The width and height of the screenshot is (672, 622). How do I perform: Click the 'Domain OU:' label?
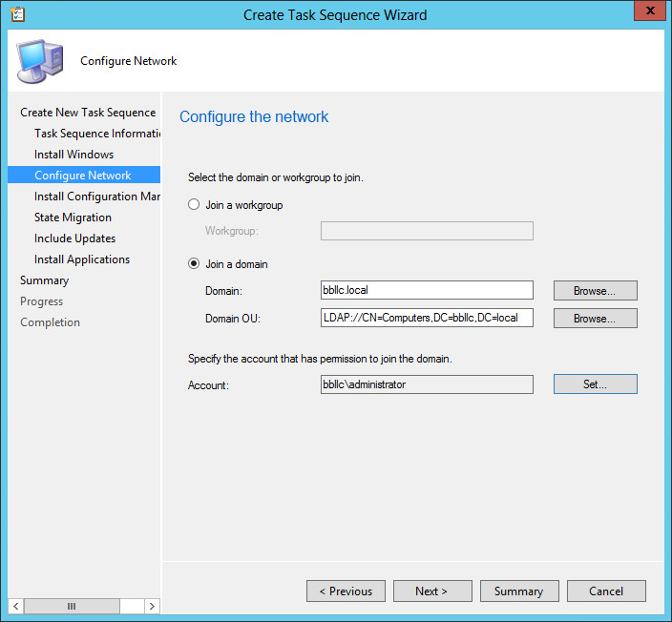pyautogui.click(x=233, y=319)
